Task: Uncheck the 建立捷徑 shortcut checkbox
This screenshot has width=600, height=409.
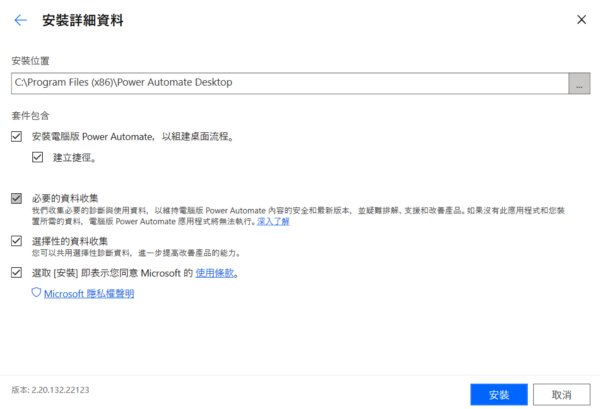Action: [38, 157]
